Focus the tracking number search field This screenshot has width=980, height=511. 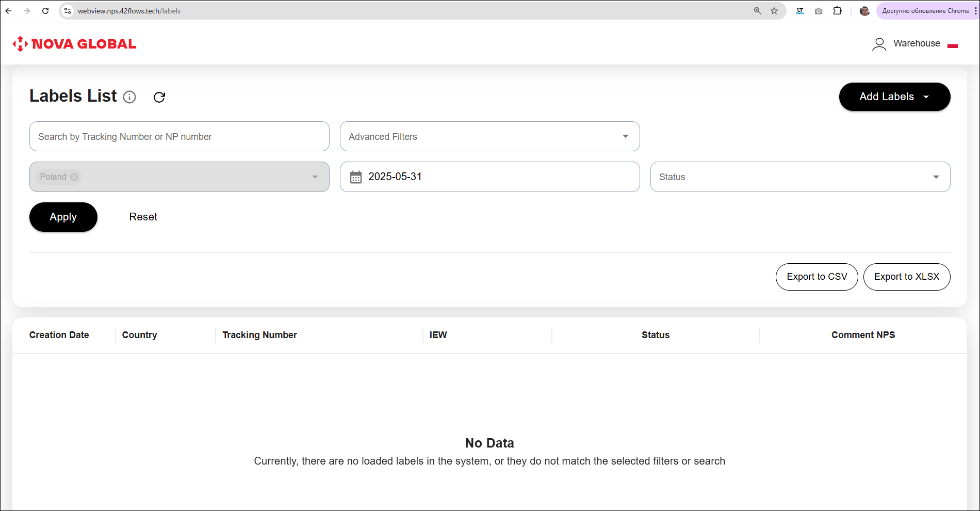[179, 136]
